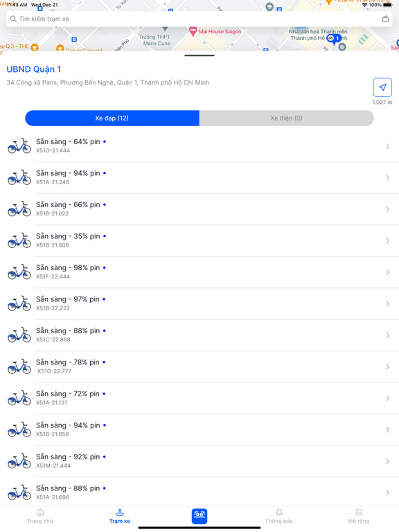Select 'Sẵn sàng - 97% pin' text
This screenshot has width=399, height=532.
tap(68, 299)
